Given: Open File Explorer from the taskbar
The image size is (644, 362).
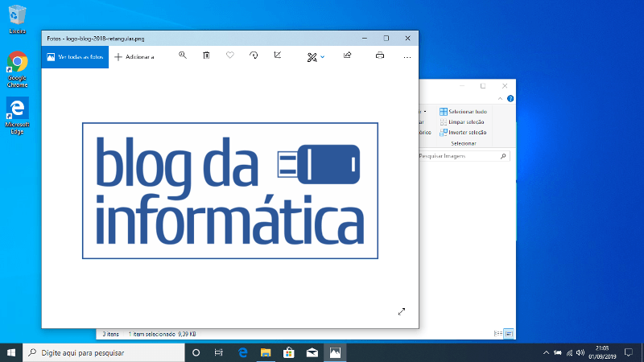Looking at the screenshot, I should [x=266, y=352].
